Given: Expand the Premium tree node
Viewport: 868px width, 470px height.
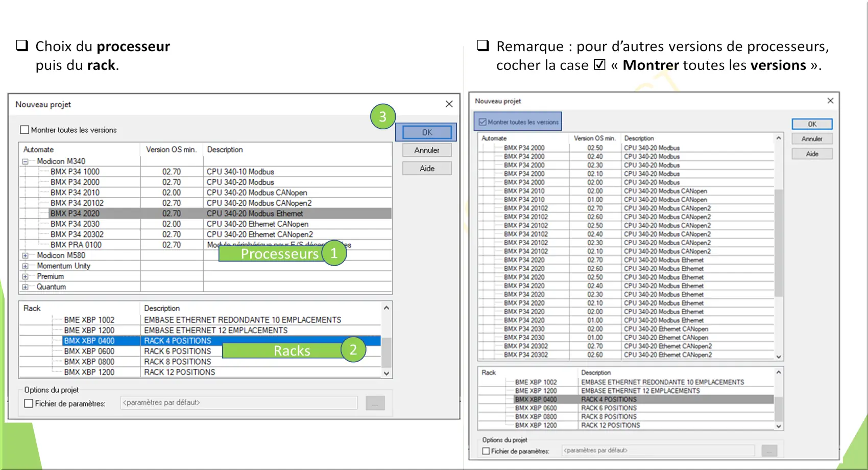Looking at the screenshot, I should (25, 276).
